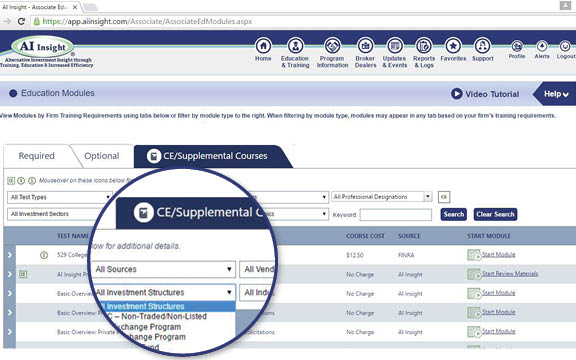Open the Video Tutorial link
Viewport: 576px width, 360px height.
[492, 94]
